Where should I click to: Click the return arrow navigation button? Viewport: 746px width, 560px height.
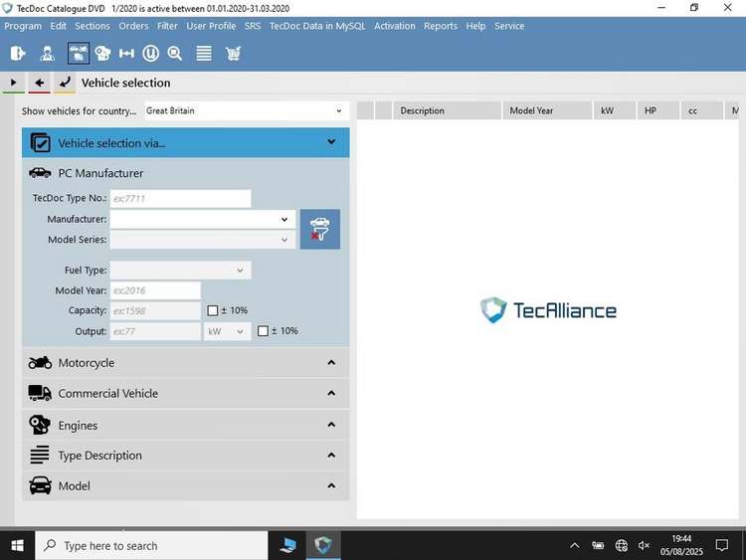pos(65,83)
